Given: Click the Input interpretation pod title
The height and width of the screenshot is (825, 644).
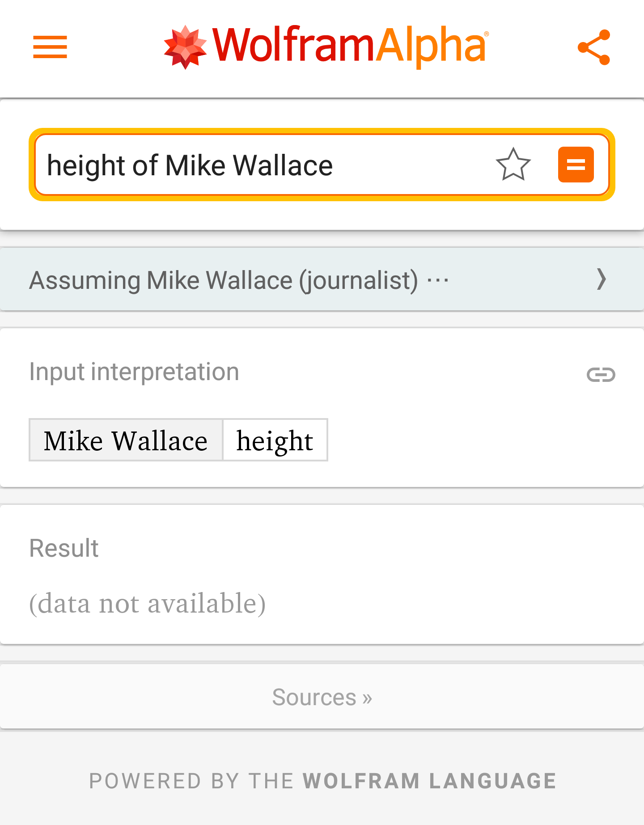Looking at the screenshot, I should pyautogui.click(x=134, y=371).
